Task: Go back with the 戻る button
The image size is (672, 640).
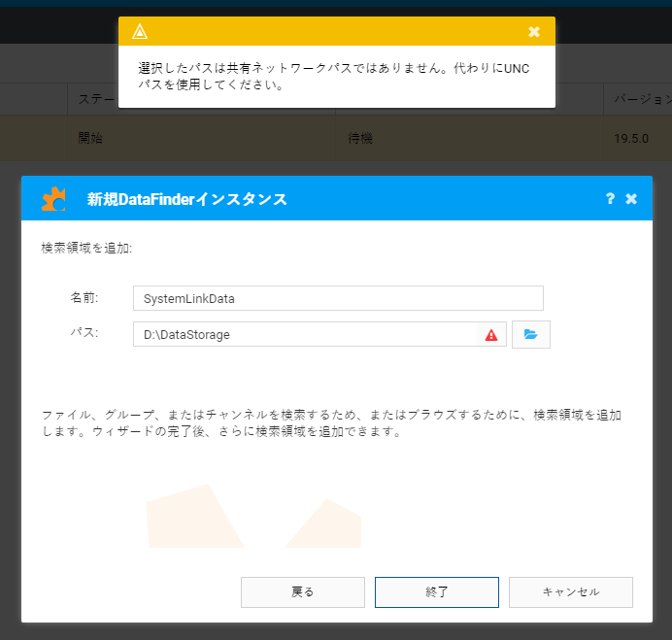Action: 303,592
